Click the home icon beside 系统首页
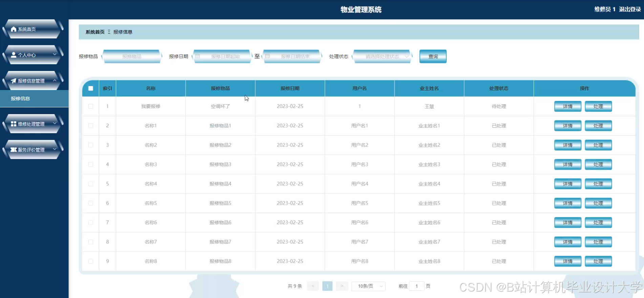Viewport: 644px width, 298px height. [x=14, y=29]
